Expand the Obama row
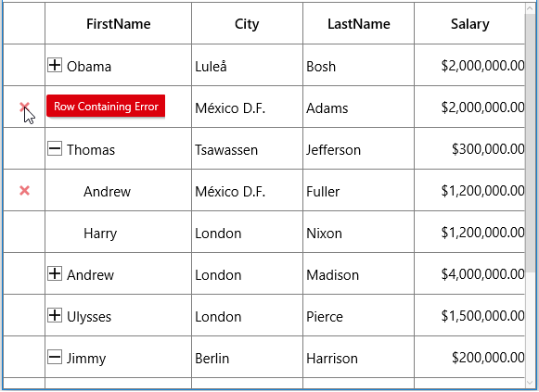539x392 pixels. coord(55,65)
